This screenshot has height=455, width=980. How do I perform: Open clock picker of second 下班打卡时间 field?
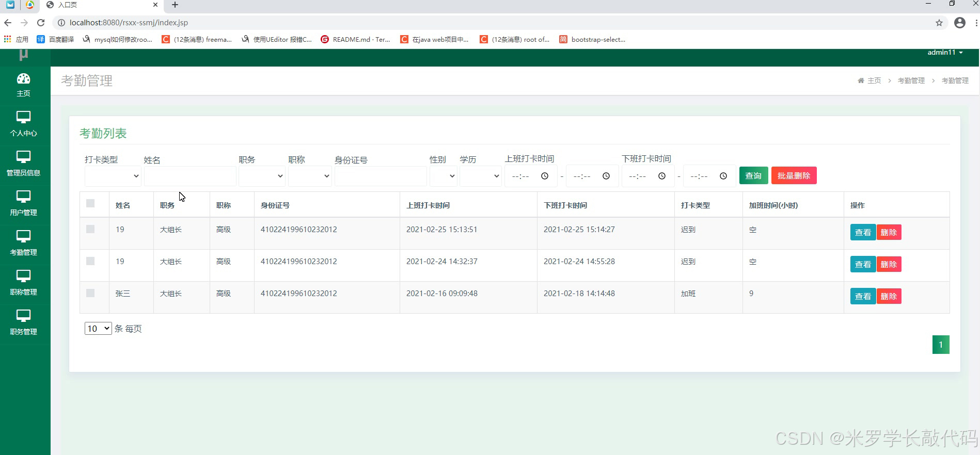point(723,176)
